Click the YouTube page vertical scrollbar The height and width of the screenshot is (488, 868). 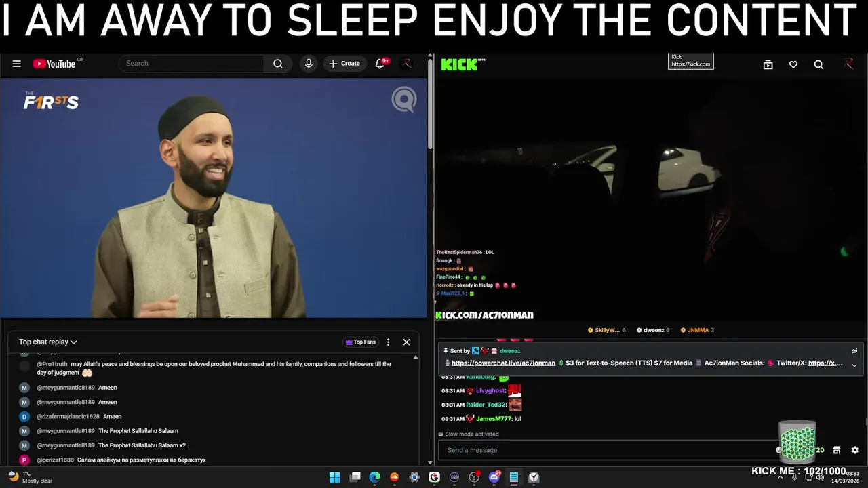[x=430, y=105]
